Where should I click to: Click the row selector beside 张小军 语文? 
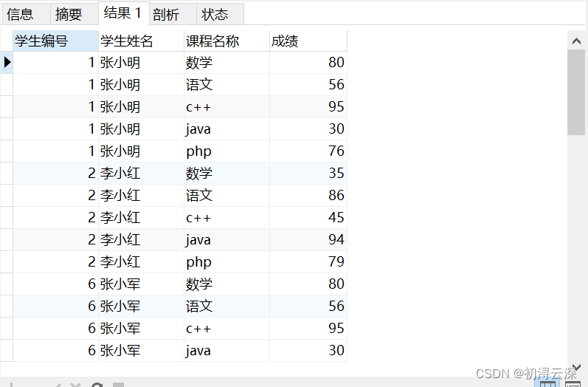point(7,306)
